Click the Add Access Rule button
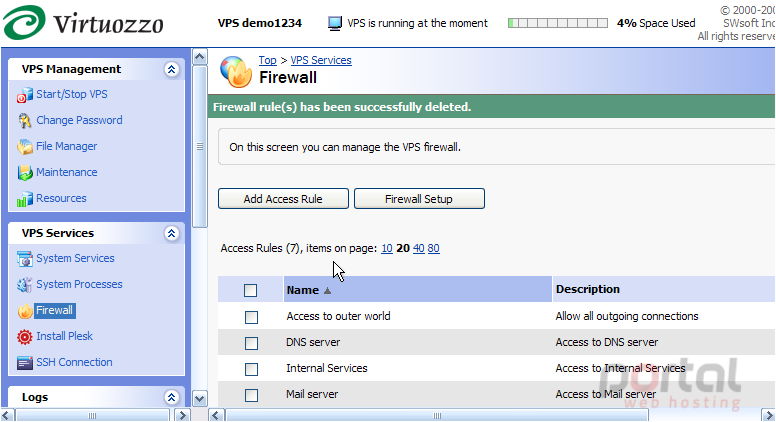This screenshot has width=776, height=422. click(283, 199)
